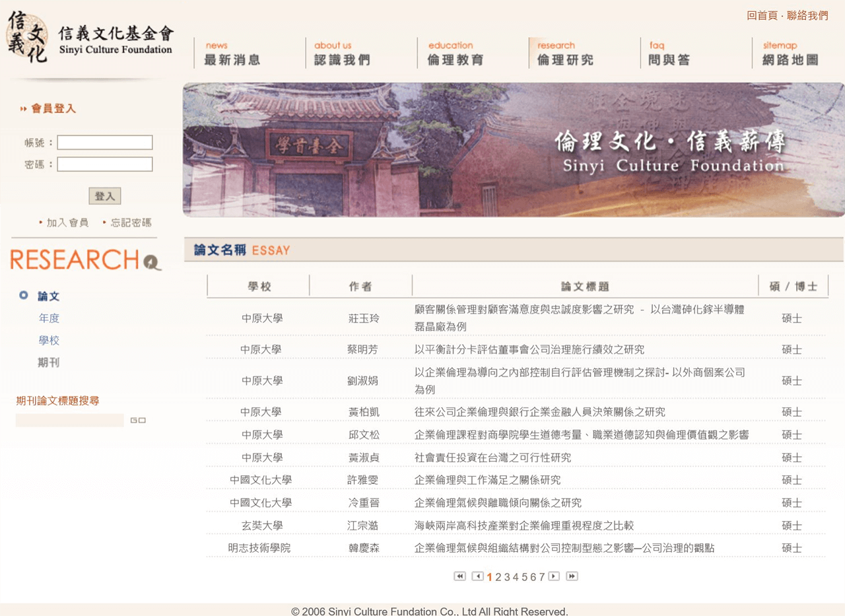Jump to last page of results
The height and width of the screenshot is (616, 845).
coord(572,576)
